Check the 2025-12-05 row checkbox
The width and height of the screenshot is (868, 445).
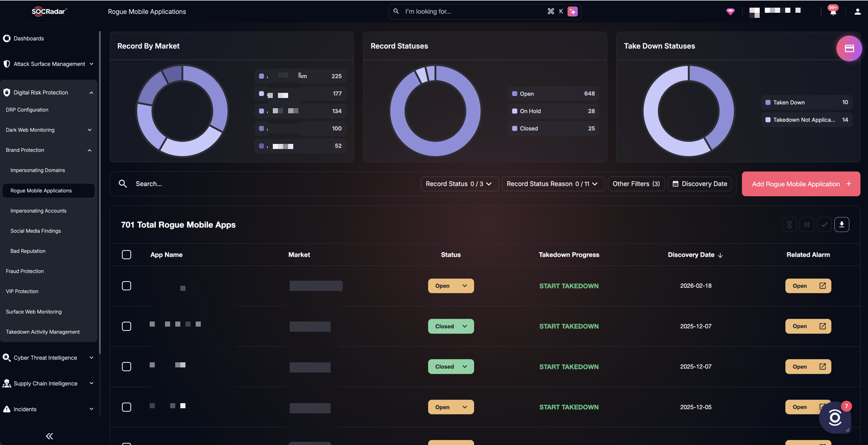(127, 407)
